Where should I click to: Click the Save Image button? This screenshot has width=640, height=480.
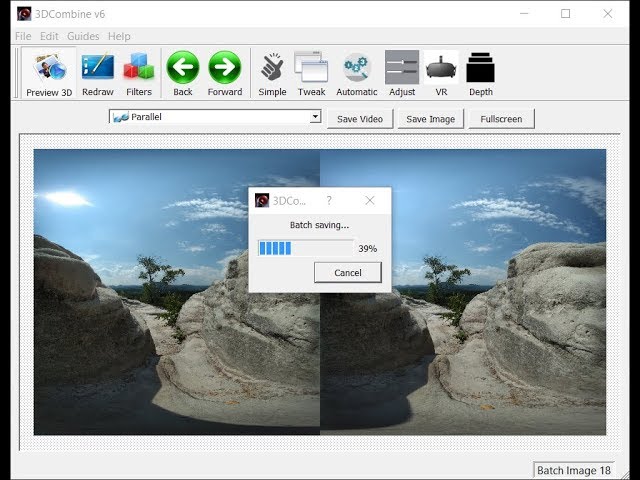click(431, 119)
